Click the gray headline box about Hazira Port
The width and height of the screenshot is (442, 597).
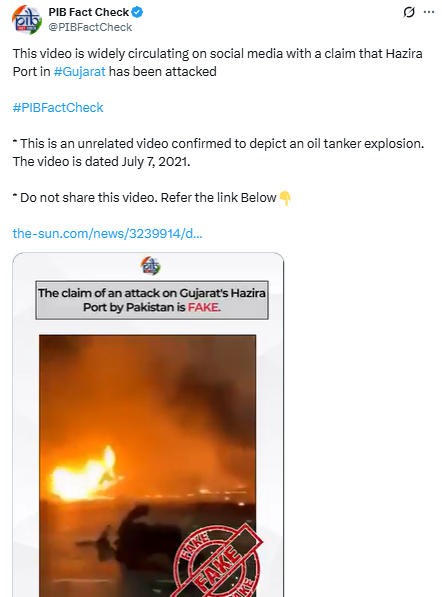[152, 300]
